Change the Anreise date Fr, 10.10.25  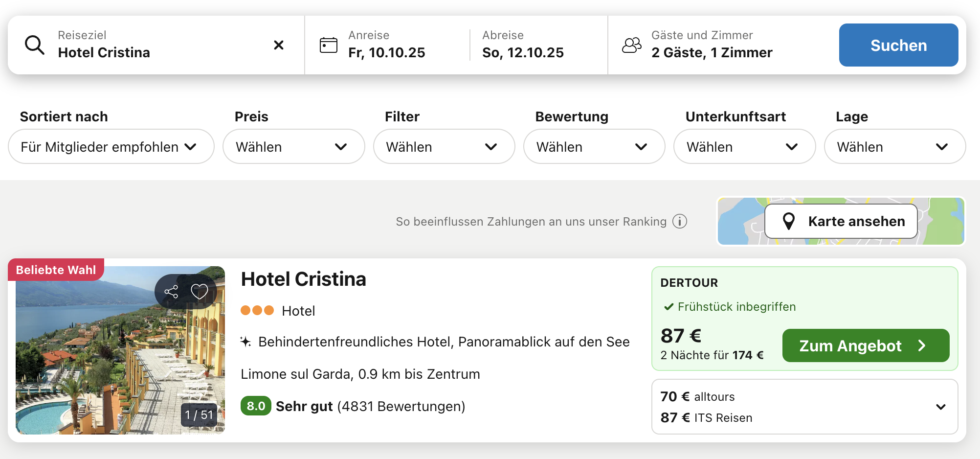[386, 45]
